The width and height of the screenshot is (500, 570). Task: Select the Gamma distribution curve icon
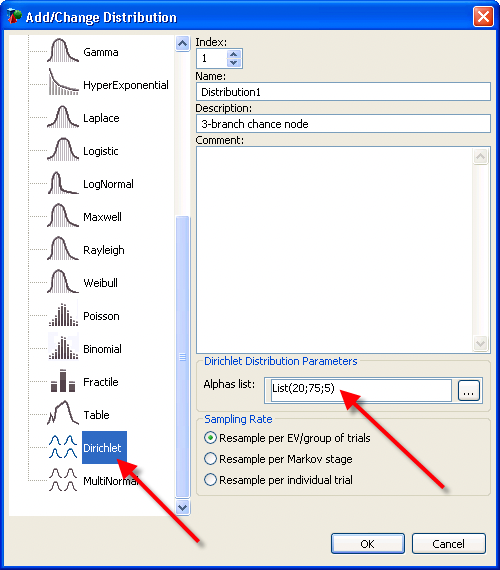click(63, 51)
